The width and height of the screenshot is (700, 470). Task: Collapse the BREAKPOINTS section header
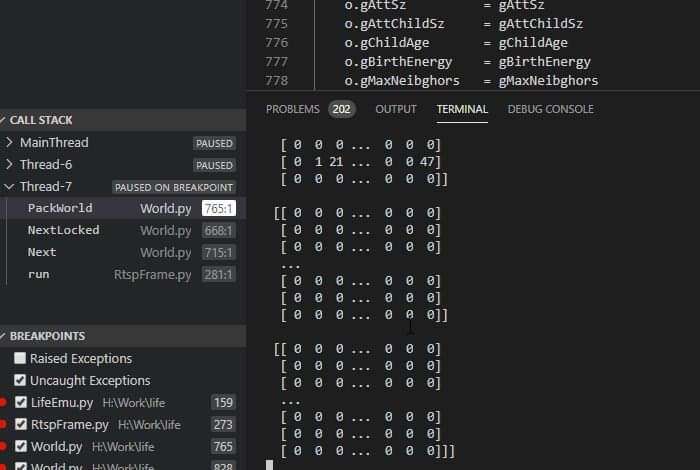point(47,336)
